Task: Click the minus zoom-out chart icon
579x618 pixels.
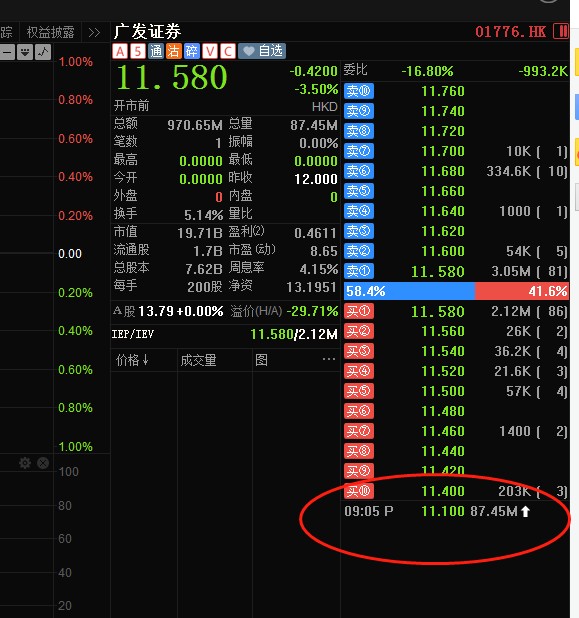Action: [7, 52]
